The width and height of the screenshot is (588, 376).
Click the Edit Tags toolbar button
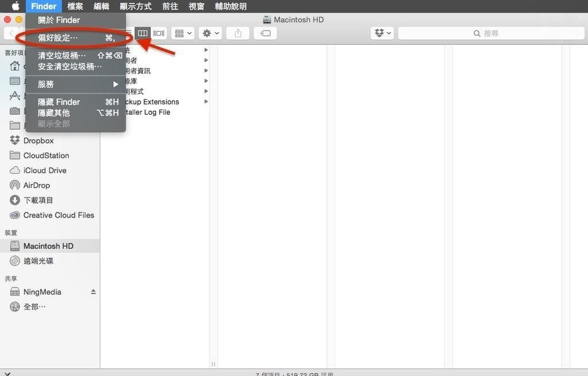coord(265,33)
